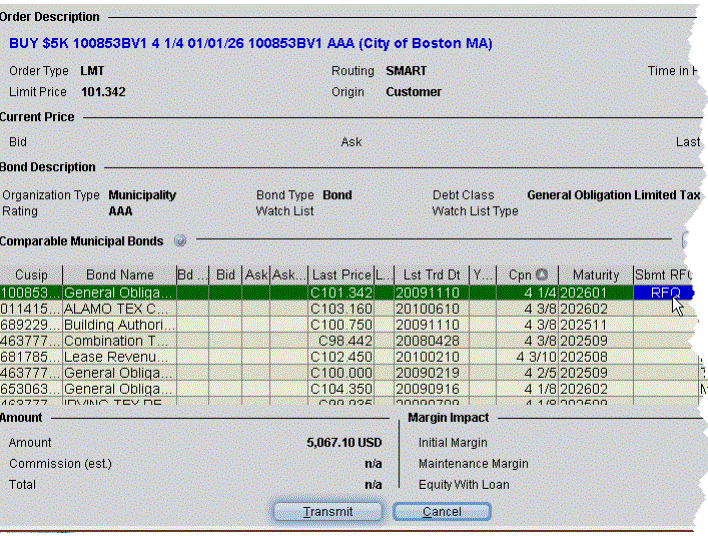
Task: Select the Combination T... bond row
Action: 119,341
